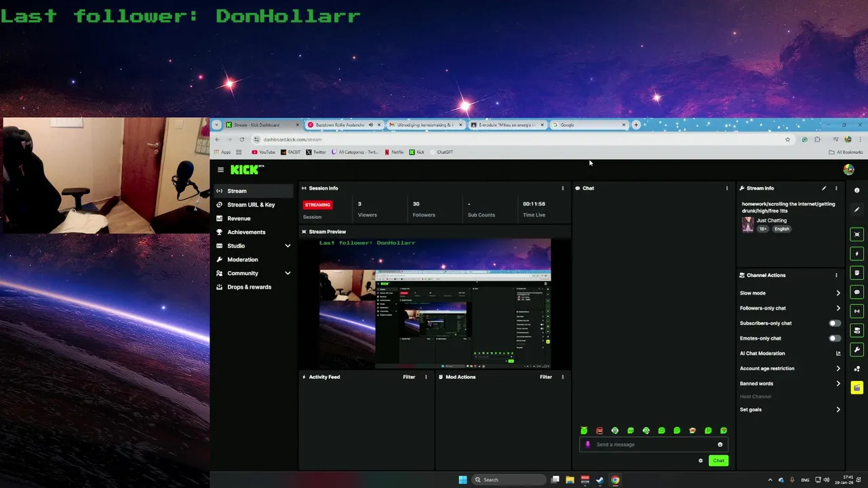The image size is (868, 488).
Task: Open Mod Actions Filter dropdown
Action: tap(546, 377)
